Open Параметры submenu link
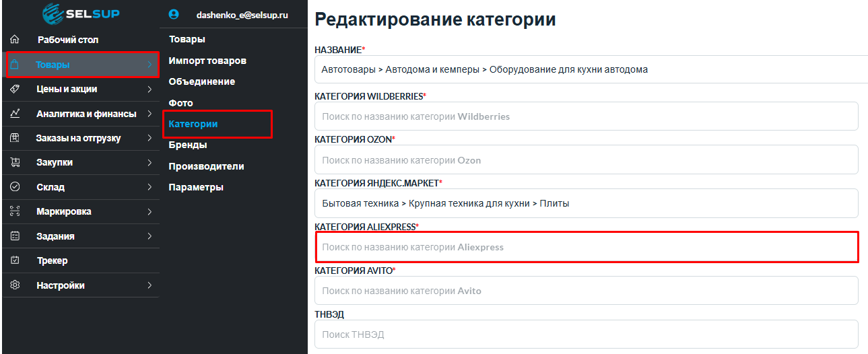The height and width of the screenshot is (354, 868). tap(196, 187)
